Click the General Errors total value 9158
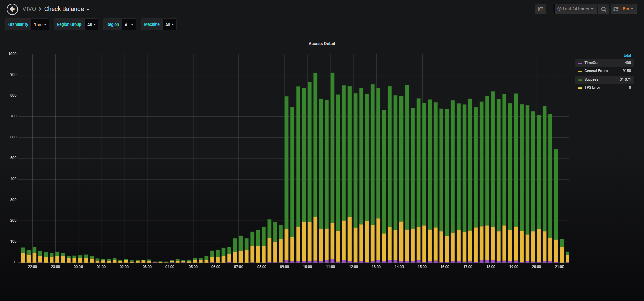The height and width of the screenshot is (301, 644). coord(627,71)
